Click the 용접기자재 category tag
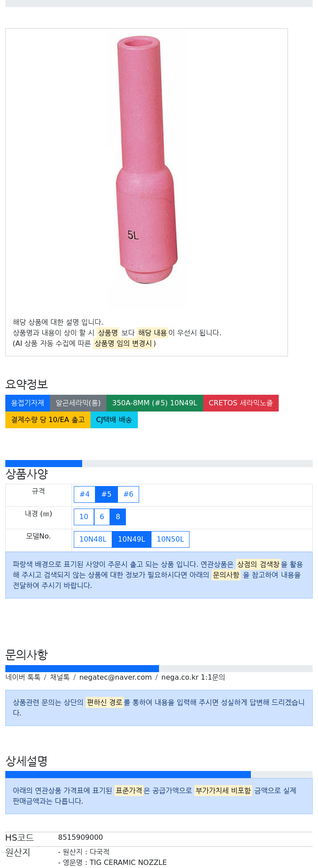The width and height of the screenshot is (318, 868). [27, 403]
